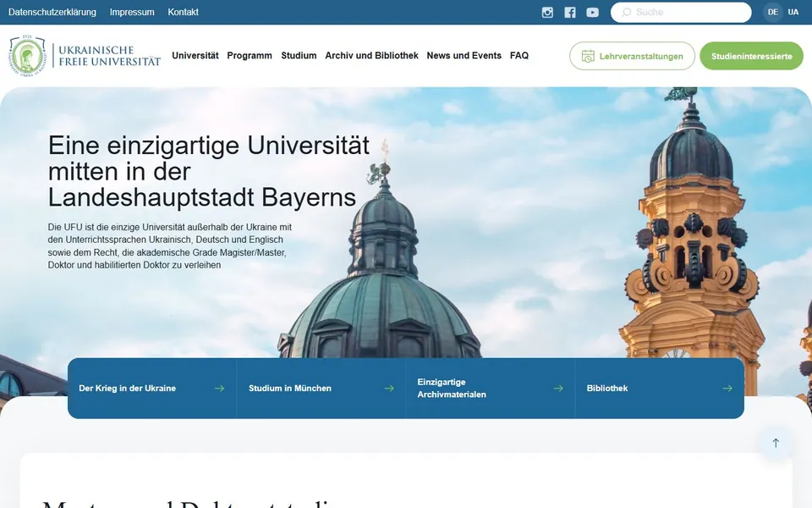
Task: Click arrow beside Der Krieg in der Ukraine
Action: 220,389
